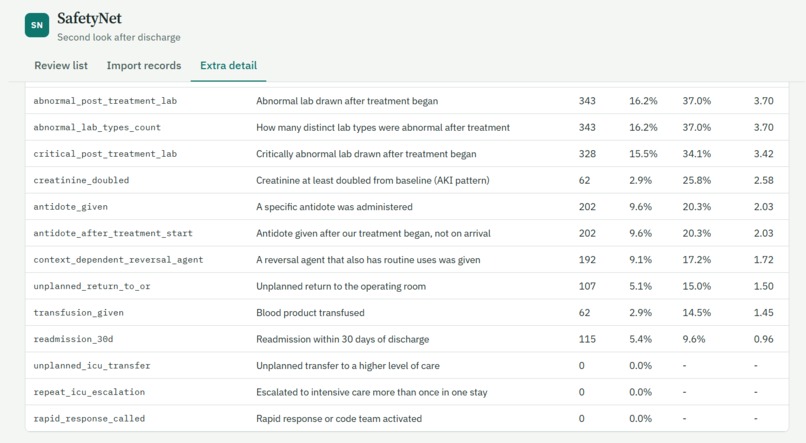Click 5.4% in readmission_30d row
The image size is (806, 443).
tap(640, 339)
